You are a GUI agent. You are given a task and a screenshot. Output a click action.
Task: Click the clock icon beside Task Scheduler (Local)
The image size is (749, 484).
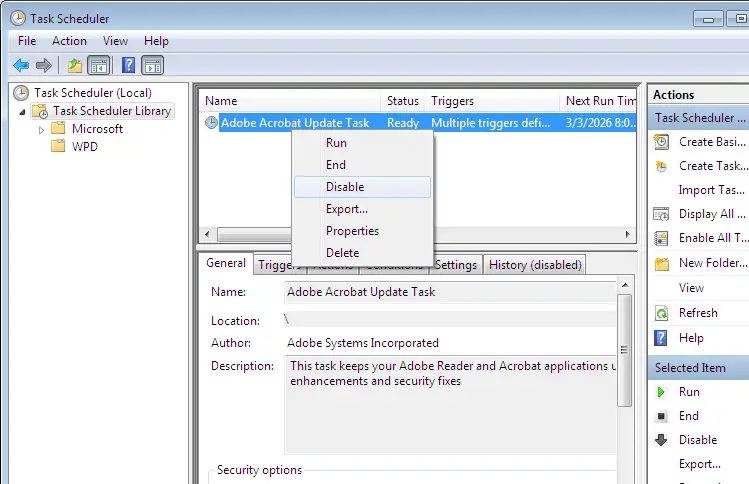(x=21, y=93)
